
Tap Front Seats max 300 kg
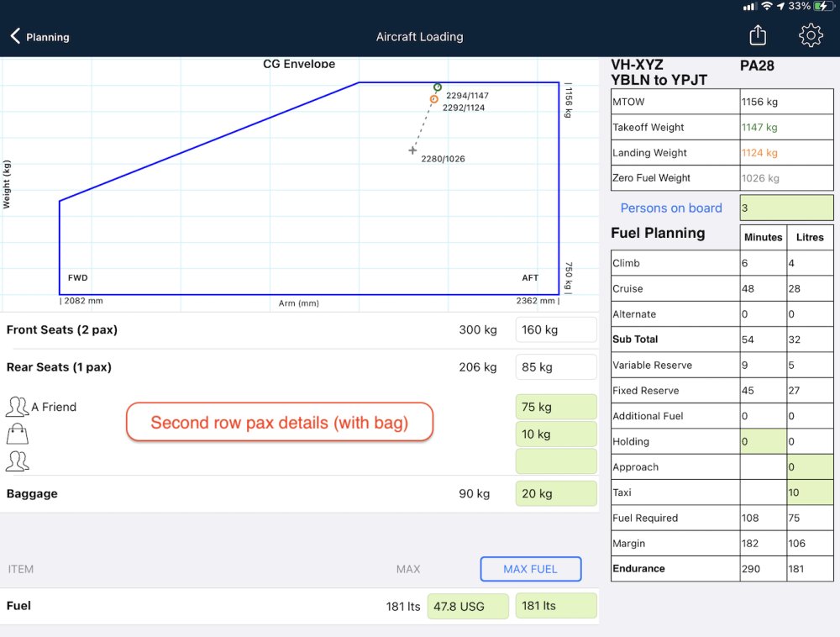coord(478,329)
